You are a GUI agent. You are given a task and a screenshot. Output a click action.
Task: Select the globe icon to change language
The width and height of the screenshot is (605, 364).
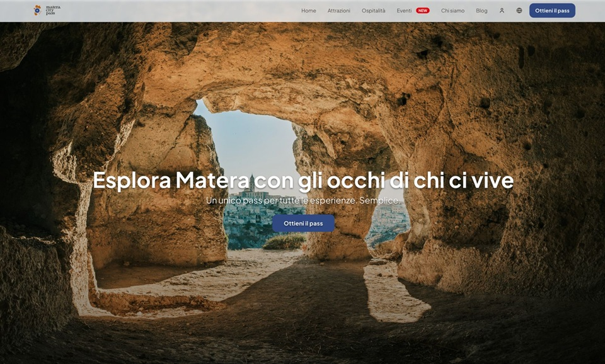[x=518, y=10]
